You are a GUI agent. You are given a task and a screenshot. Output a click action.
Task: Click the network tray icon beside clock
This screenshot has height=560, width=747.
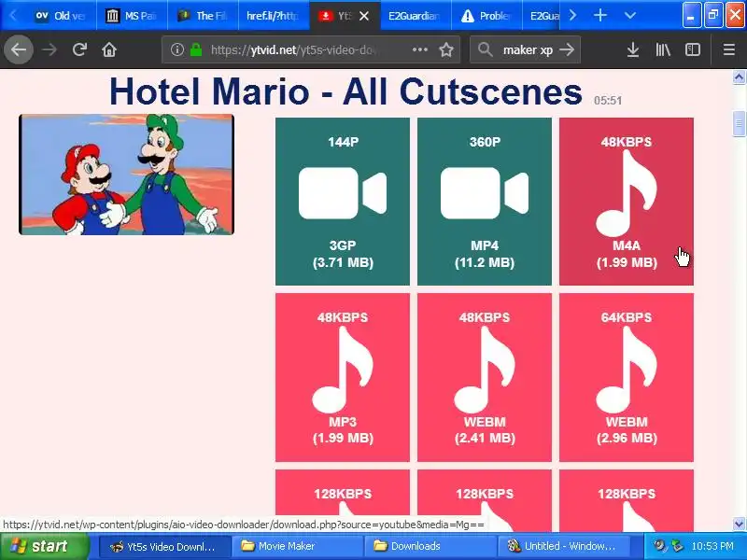(677, 546)
